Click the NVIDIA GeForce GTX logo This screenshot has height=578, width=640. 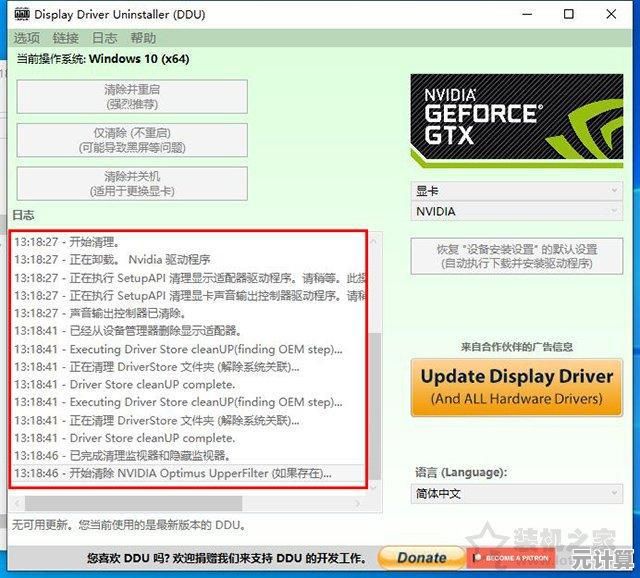point(516,120)
